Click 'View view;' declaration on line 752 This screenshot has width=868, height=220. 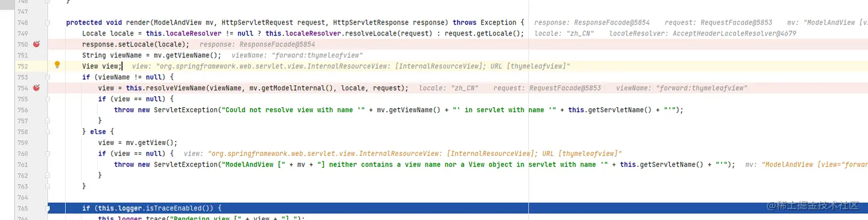[x=102, y=66]
